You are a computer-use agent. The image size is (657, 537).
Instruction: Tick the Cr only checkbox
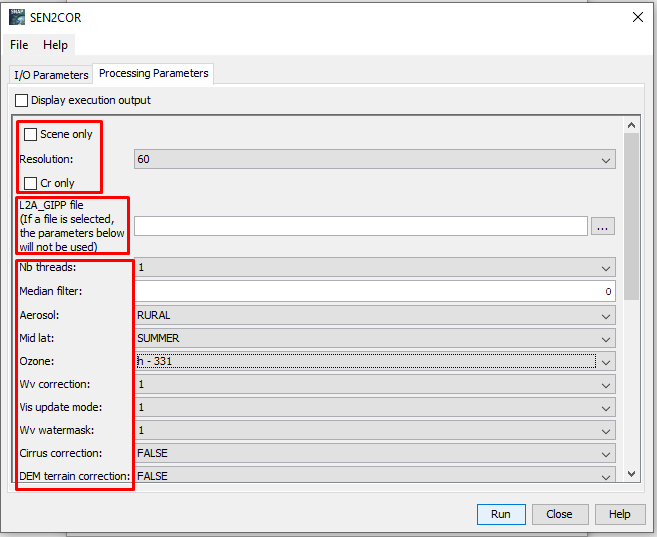(30, 183)
